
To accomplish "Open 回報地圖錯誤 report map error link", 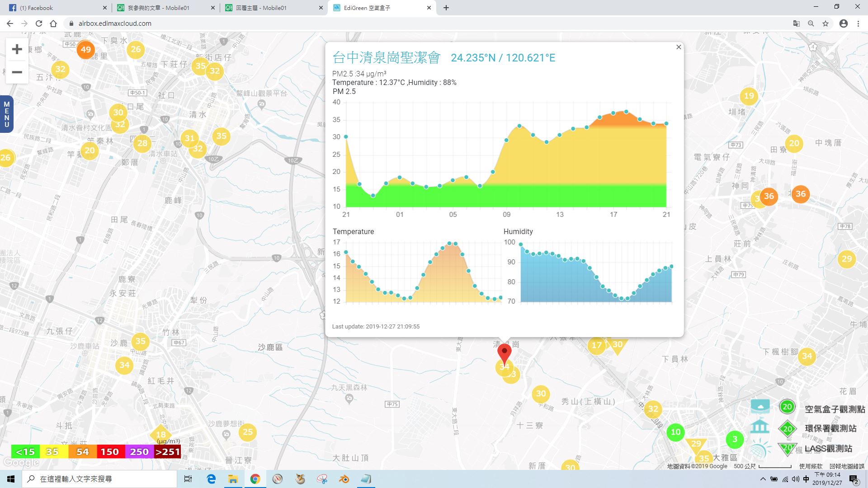I will pyautogui.click(x=847, y=466).
